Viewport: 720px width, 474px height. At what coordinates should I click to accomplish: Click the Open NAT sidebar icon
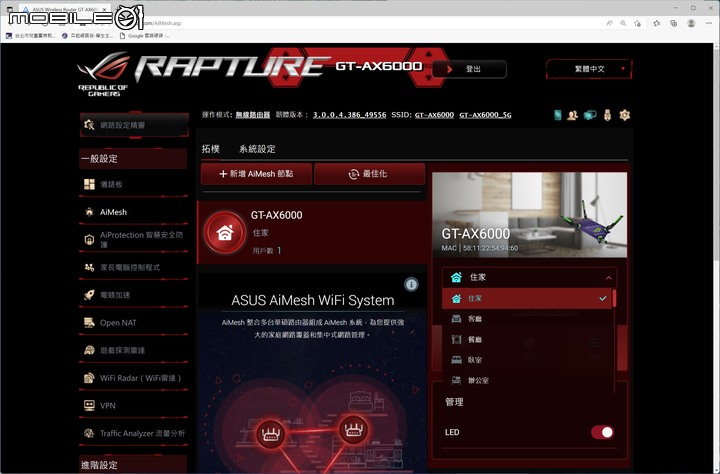pos(89,322)
